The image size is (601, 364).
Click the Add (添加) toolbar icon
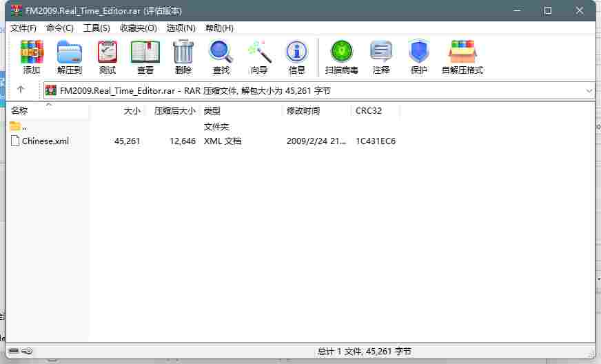(32, 52)
